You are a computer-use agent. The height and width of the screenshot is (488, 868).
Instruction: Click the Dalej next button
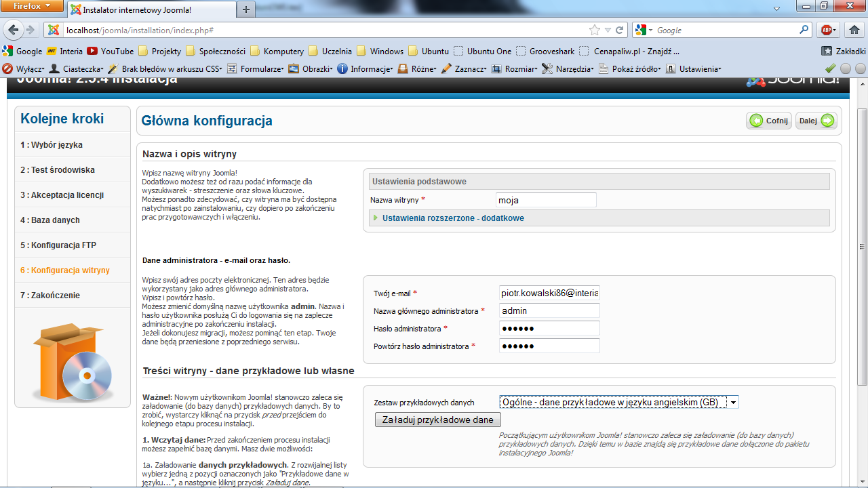(x=816, y=121)
